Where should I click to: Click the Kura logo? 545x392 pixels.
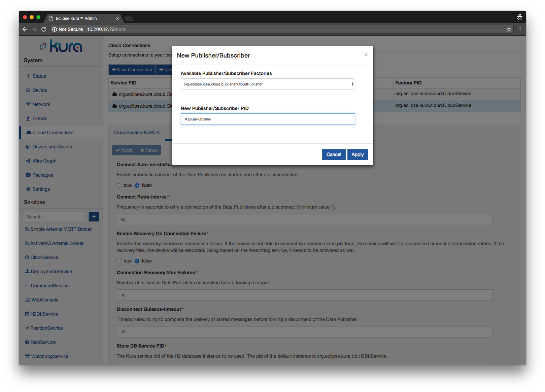[x=61, y=46]
